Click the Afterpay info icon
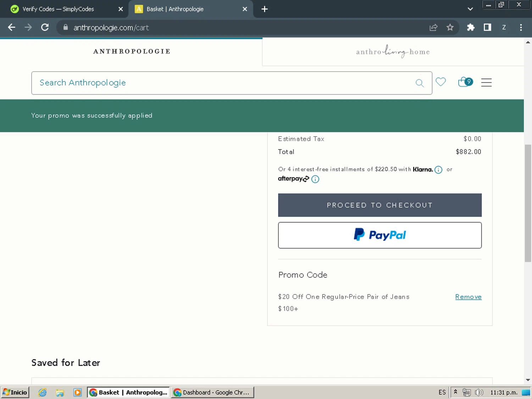Image resolution: width=532 pixels, height=399 pixels. coord(315,179)
